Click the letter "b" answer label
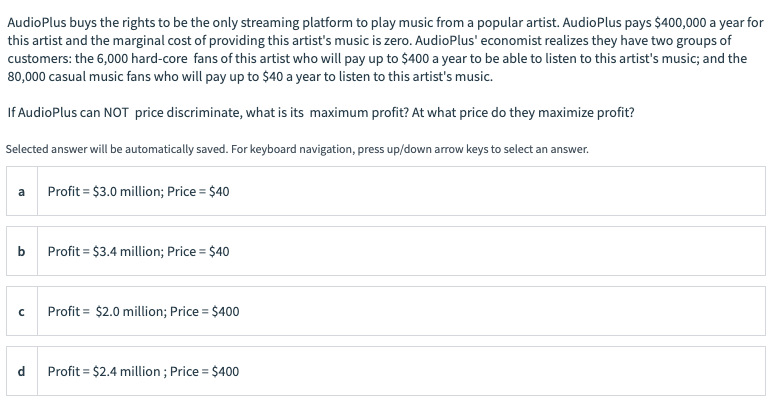 tap(22, 251)
